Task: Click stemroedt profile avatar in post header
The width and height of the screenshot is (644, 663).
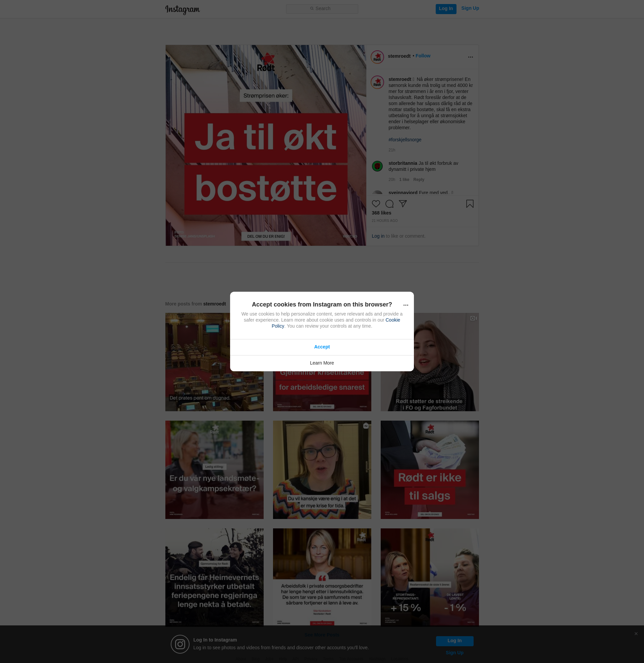Action: pyautogui.click(x=377, y=57)
